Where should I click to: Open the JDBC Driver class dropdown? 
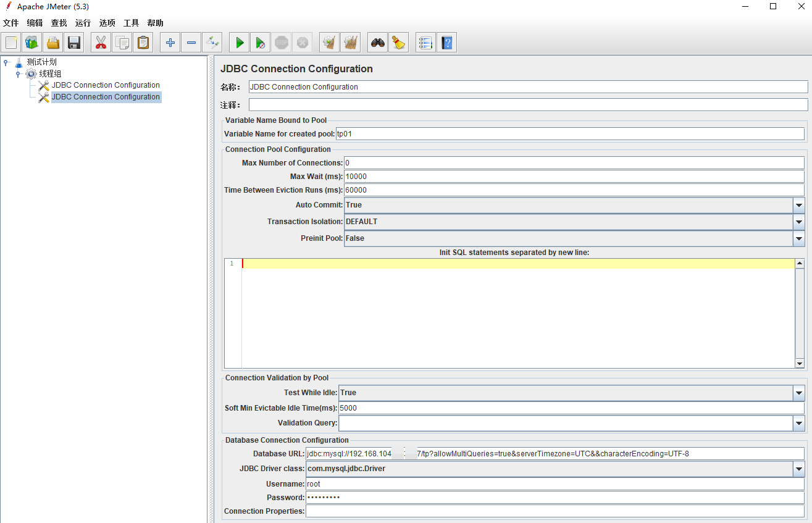tap(799, 469)
